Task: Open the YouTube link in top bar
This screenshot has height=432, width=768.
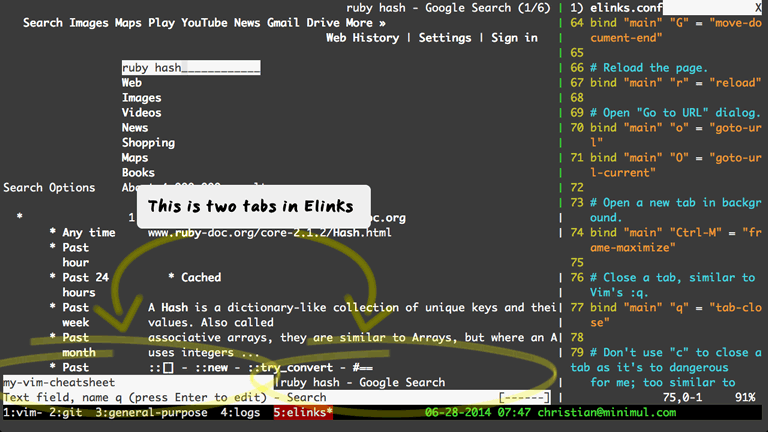Action: [204, 23]
